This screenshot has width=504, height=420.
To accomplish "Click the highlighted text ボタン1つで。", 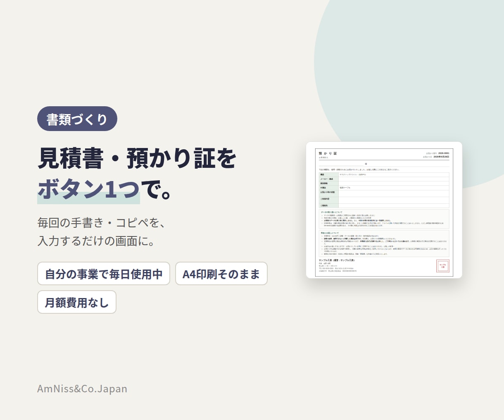I will [105, 189].
